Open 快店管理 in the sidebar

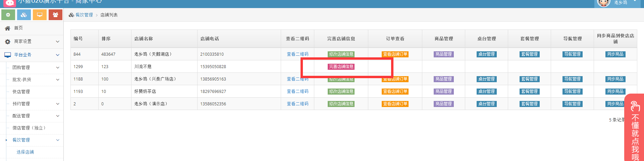click(x=21, y=92)
